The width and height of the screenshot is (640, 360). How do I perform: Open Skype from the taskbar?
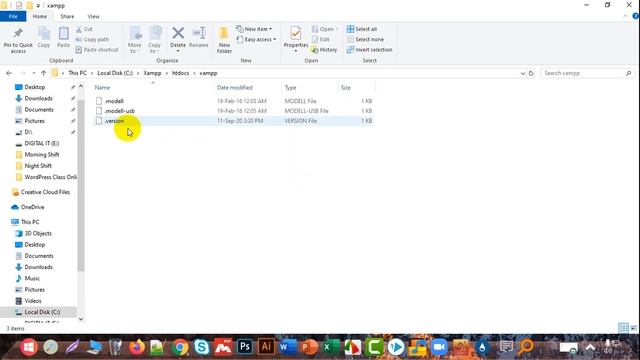click(x=202, y=347)
